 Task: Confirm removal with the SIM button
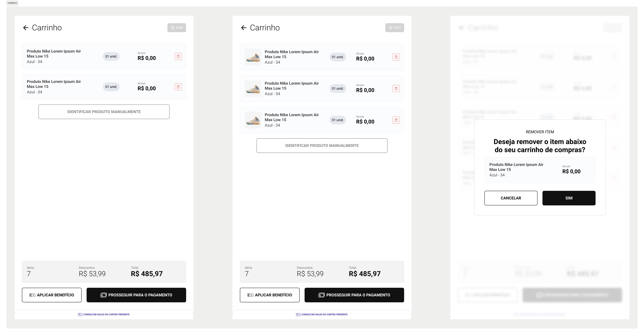569,198
